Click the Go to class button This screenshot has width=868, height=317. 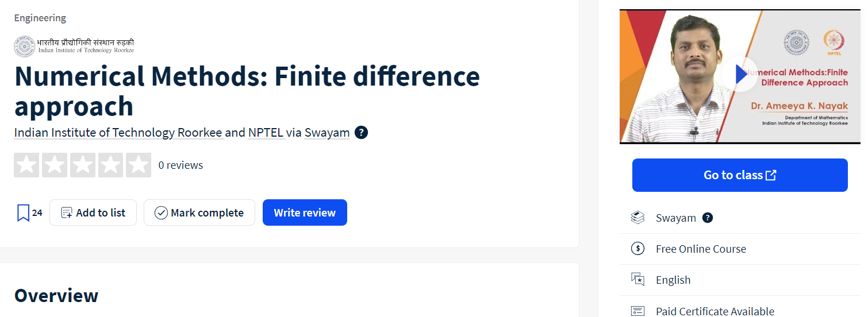click(x=740, y=175)
